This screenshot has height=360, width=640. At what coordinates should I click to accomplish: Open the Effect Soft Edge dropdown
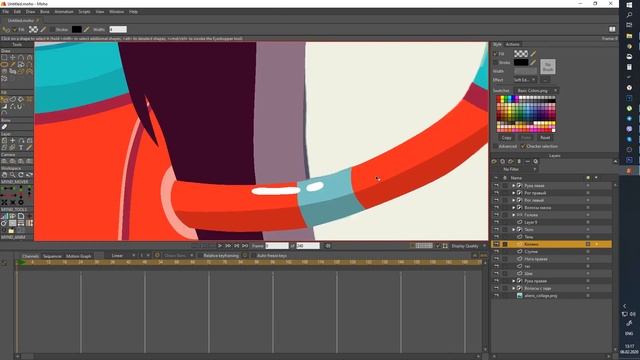[x=525, y=80]
